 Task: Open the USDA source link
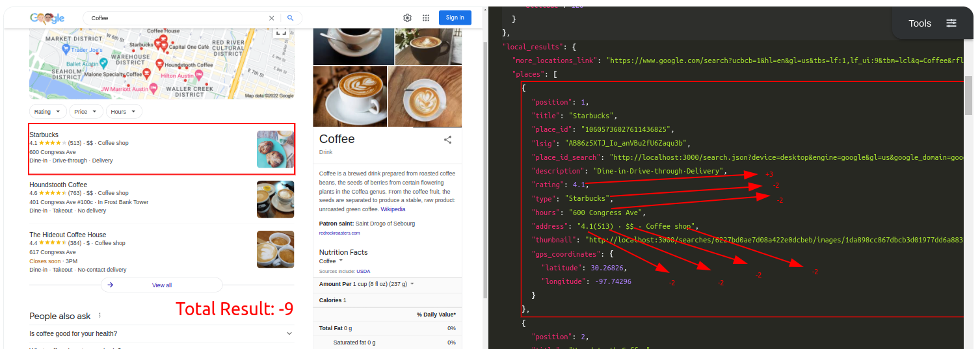tap(363, 271)
